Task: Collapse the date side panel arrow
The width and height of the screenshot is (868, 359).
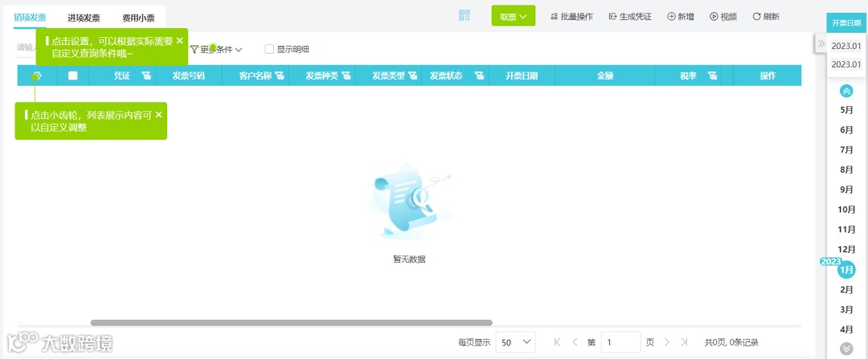Action: [821, 43]
